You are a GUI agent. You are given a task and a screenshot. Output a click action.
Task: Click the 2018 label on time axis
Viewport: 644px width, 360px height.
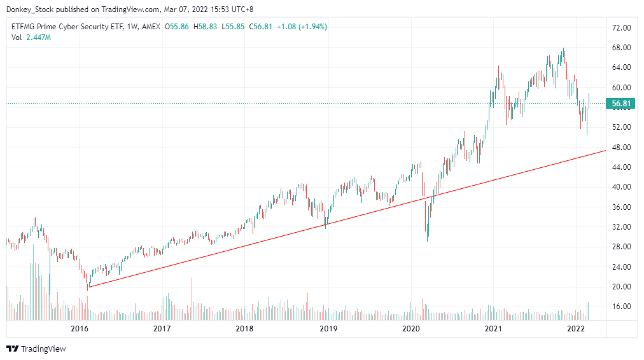[x=244, y=329]
